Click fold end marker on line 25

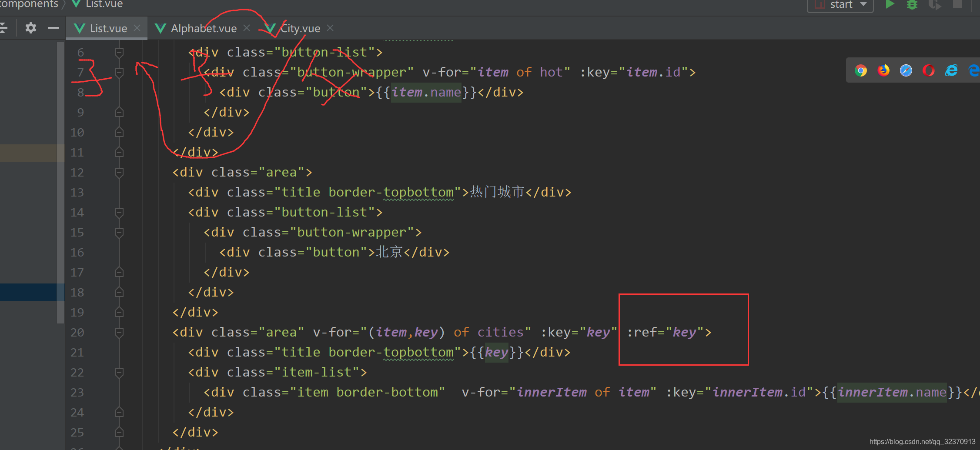pyautogui.click(x=119, y=432)
